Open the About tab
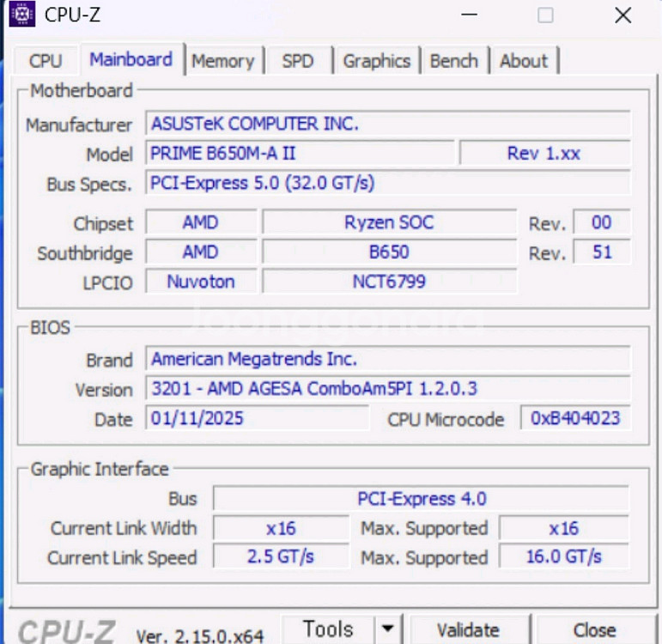This screenshot has height=644, width=662. tap(524, 61)
